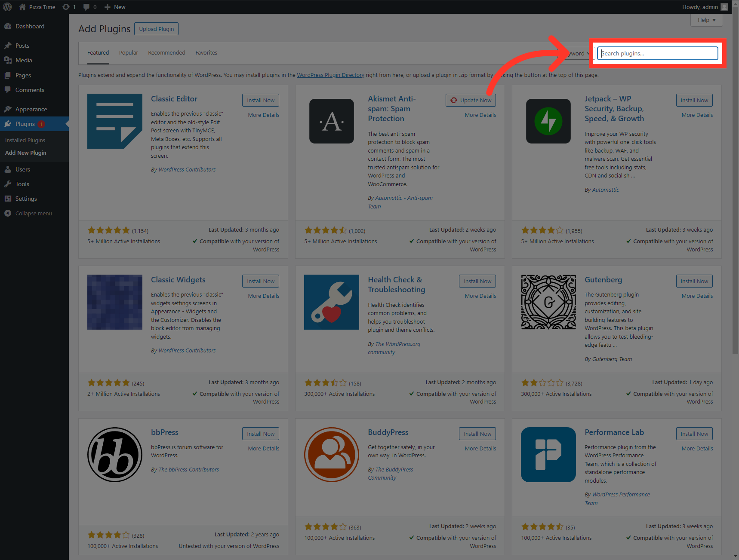Open the Installed Plugins page
739x560 pixels.
[x=25, y=140]
